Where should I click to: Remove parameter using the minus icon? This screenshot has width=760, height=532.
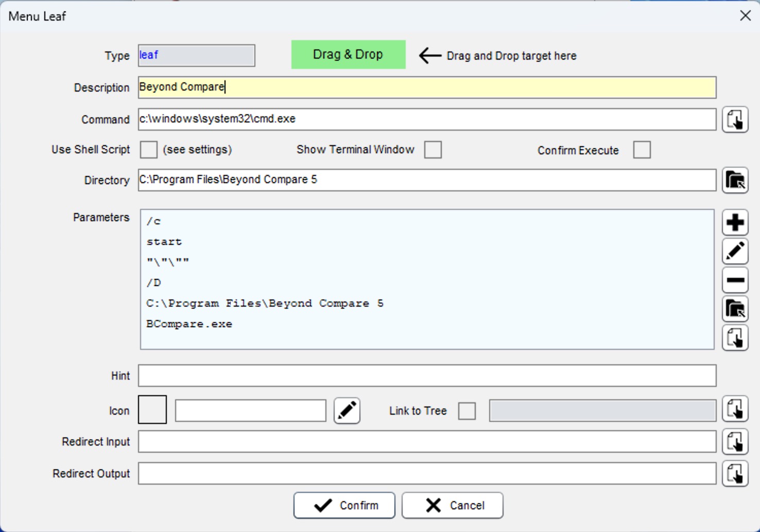pos(735,280)
